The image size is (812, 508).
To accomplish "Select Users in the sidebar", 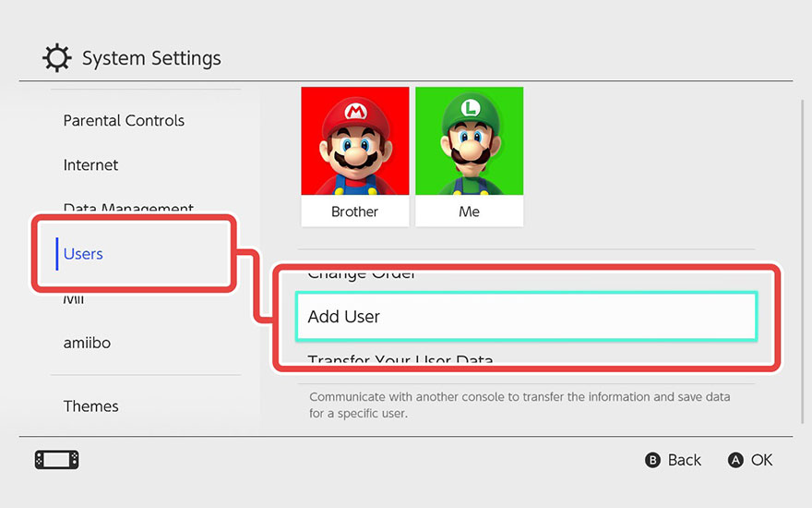I will (x=83, y=254).
